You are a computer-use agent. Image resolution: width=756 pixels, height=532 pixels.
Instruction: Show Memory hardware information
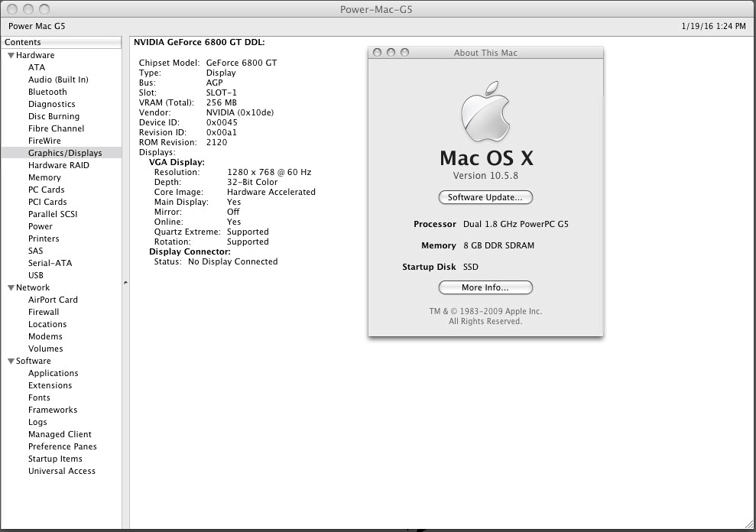tap(44, 177)
